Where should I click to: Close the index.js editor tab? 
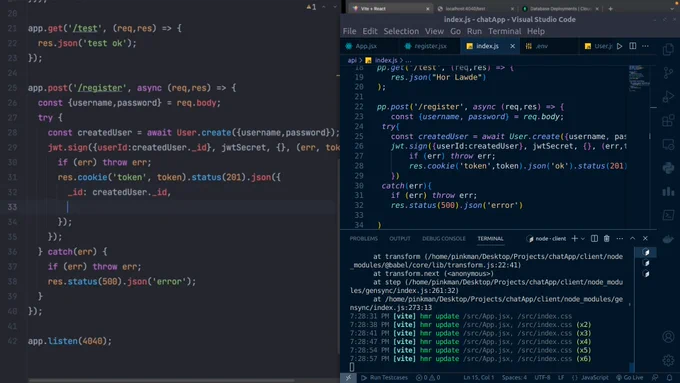[512, 46]
